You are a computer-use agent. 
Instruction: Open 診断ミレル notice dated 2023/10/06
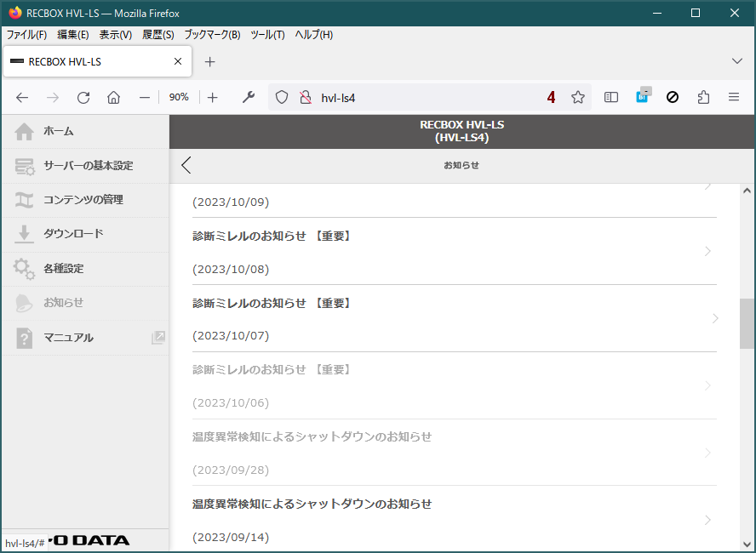[454, 385]
